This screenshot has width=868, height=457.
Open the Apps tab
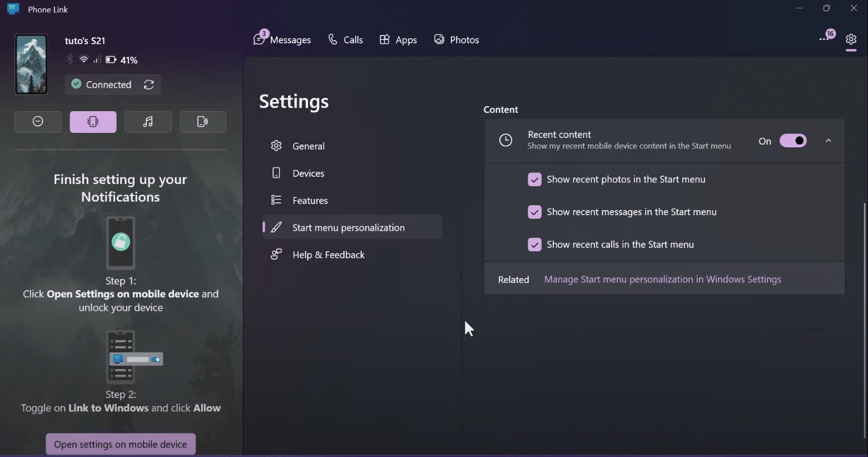tap(398, 39)
